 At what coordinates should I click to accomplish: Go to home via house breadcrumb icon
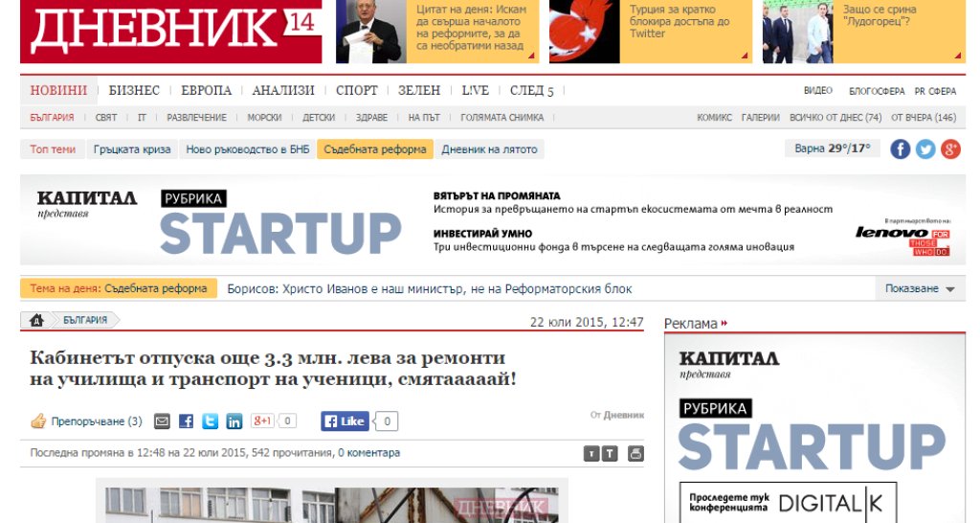[36, 320]
